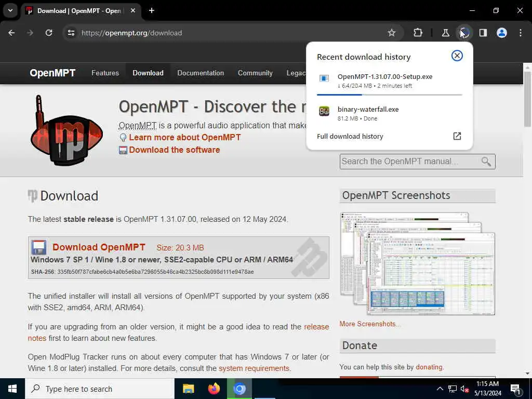Open site information icon in address bar
This screenshot has width=532, height=399.
[x=71, y=33]
